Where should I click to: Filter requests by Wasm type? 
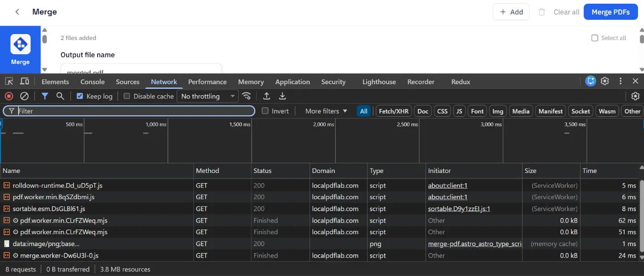tap(607, 111)
